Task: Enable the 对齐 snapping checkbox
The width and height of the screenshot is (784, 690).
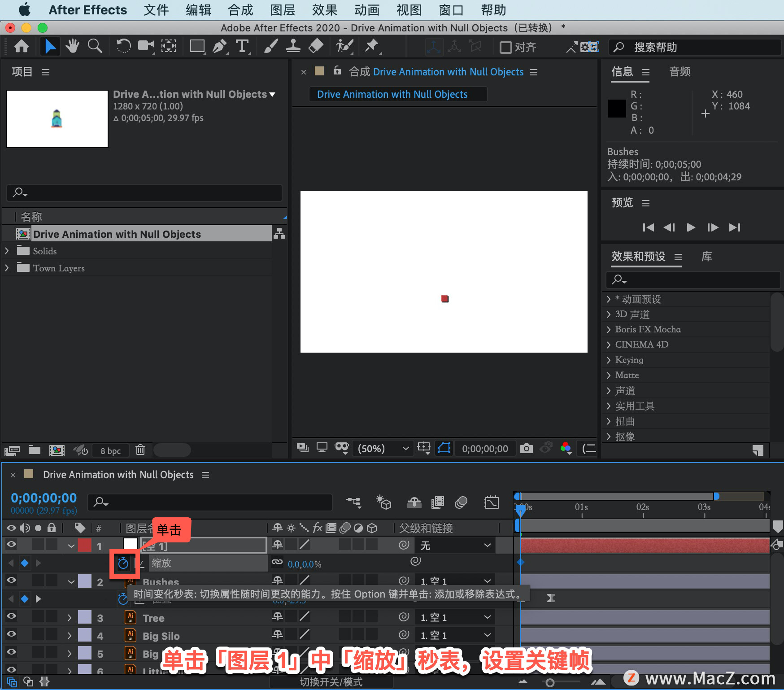Action: 505,47
